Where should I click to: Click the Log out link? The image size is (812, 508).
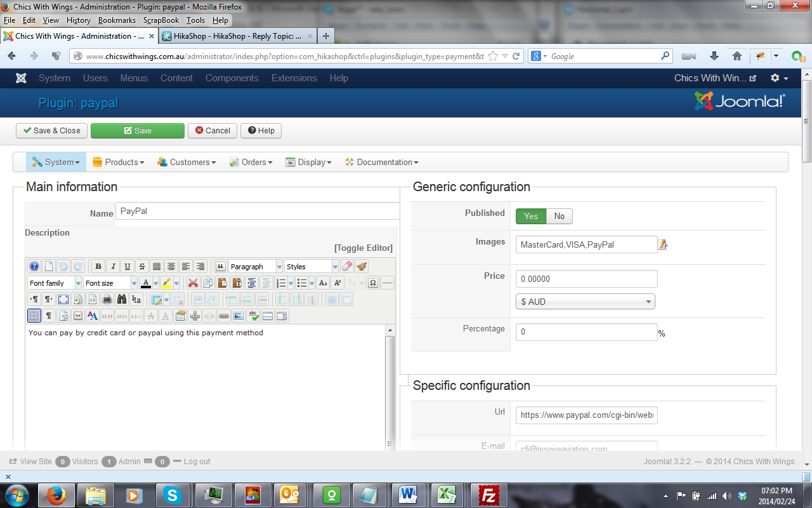[197, 462]
